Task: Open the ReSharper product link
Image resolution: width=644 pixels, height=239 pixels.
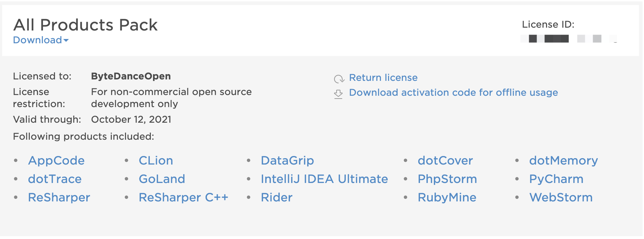Action: (x=59, y=198)
